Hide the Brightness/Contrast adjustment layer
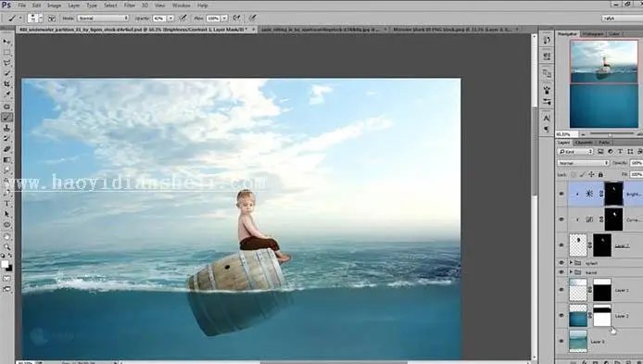 (561, 194)
